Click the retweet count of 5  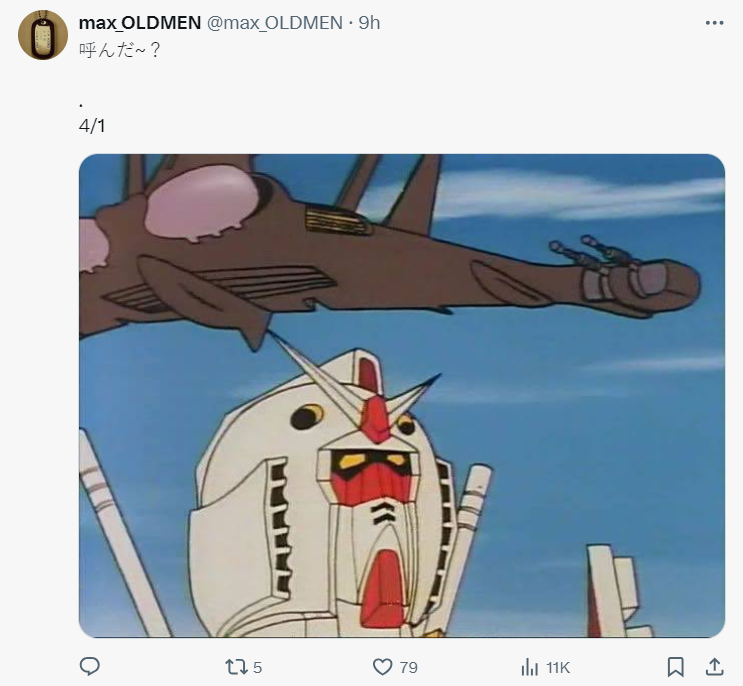[x=257, y=667]
